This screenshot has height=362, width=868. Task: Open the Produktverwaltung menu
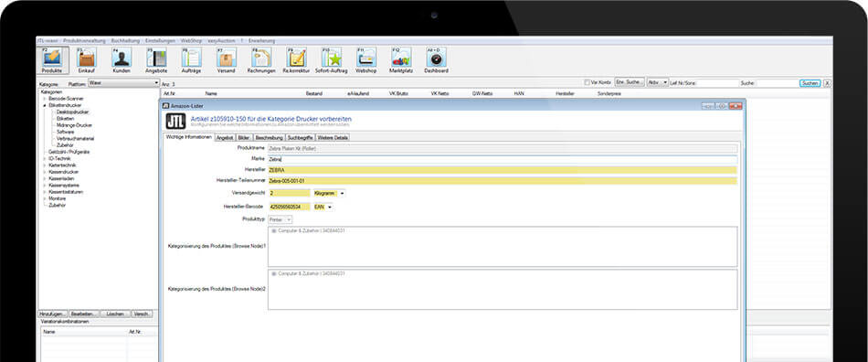click(84, 40)
